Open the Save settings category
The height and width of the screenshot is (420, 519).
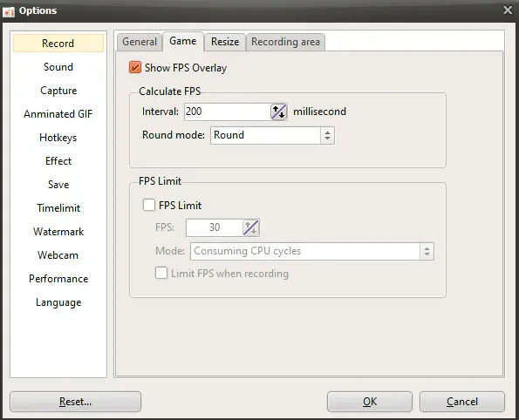click(58, 185)
